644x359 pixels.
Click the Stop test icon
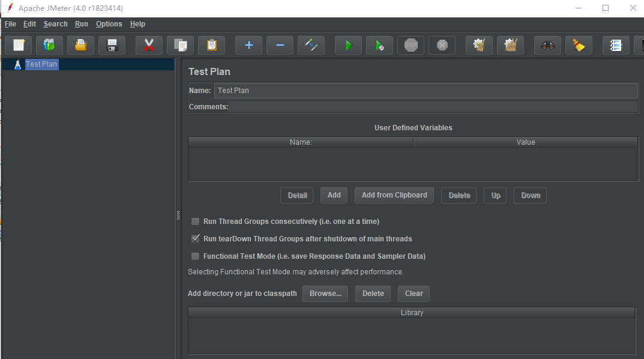coord(411,45)
